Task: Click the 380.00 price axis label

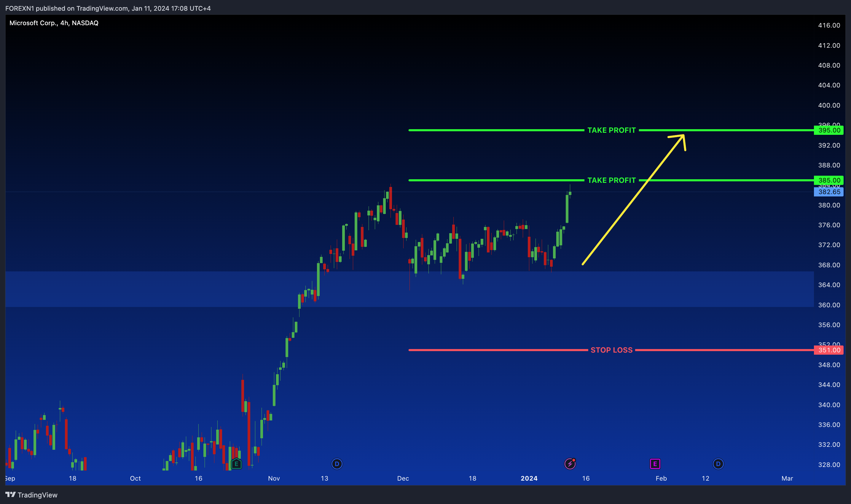Action: tap(829, 205)
